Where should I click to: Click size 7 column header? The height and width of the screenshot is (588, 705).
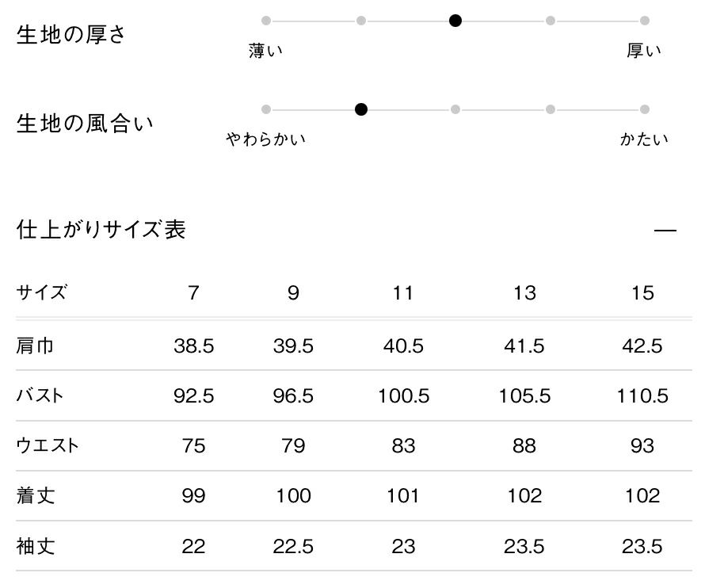[x=193, y=293]
